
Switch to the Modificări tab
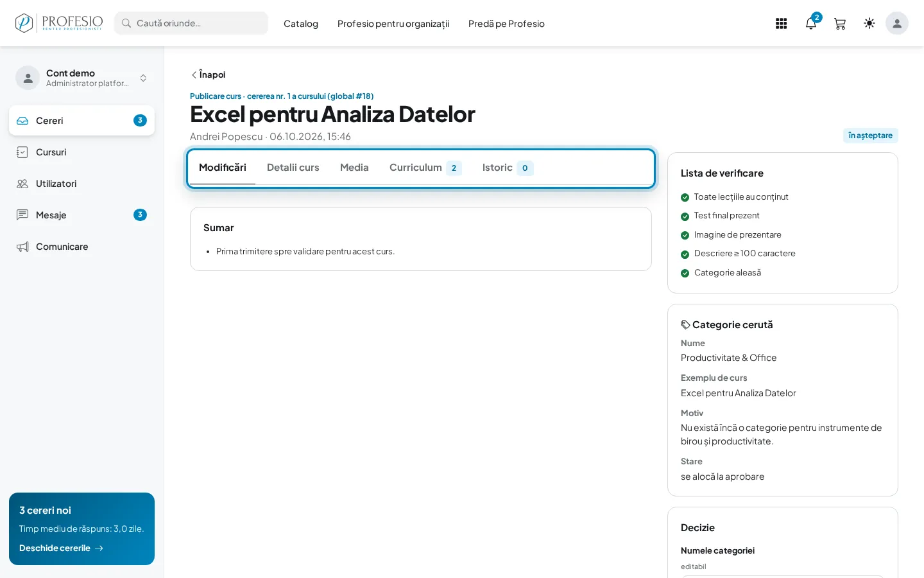223,168
